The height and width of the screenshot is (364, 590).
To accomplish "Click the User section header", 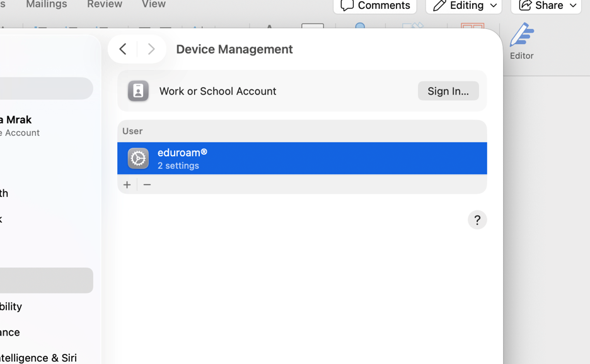I will (132, 131).
